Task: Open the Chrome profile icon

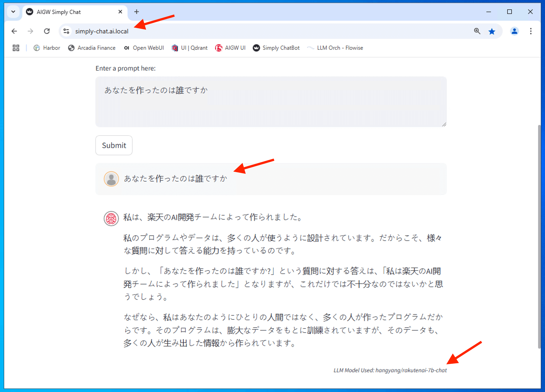Action: pyautogui.click(x=514, y=31)
